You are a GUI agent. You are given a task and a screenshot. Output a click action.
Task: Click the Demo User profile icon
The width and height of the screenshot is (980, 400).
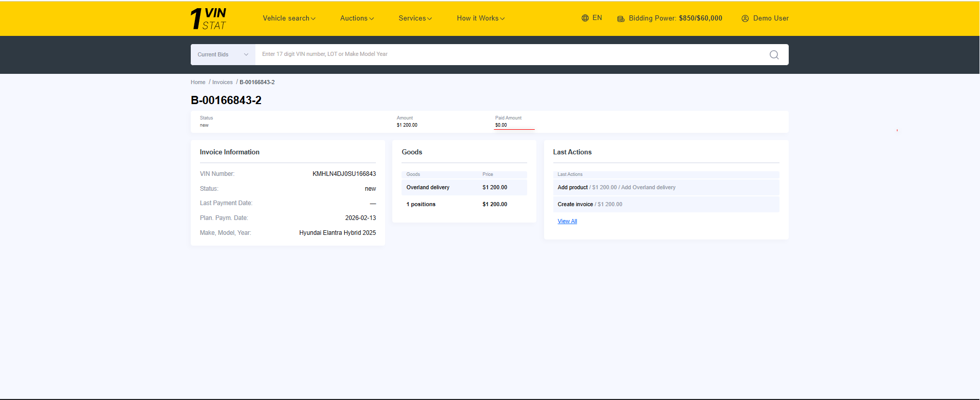coord(745,18)
